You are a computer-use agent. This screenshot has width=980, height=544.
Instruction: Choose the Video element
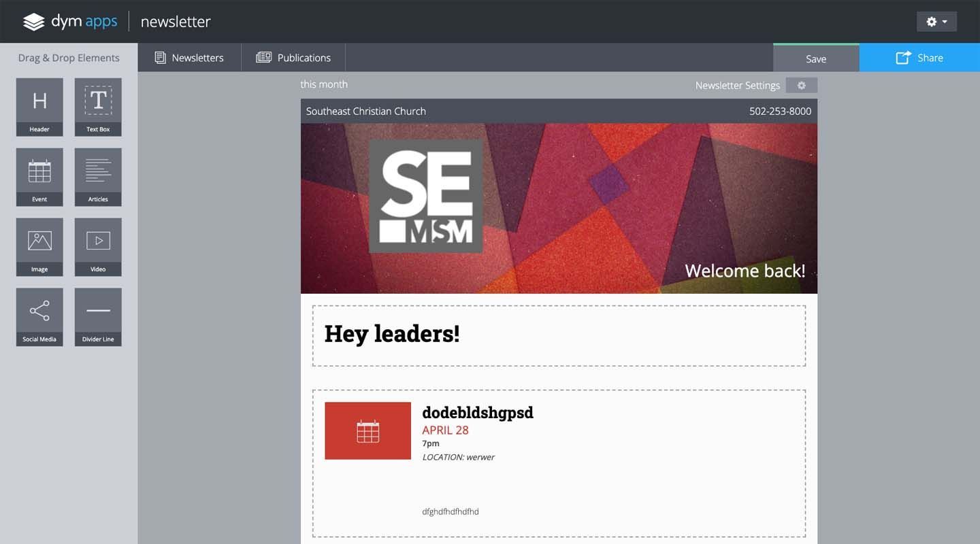pos(98,248)
